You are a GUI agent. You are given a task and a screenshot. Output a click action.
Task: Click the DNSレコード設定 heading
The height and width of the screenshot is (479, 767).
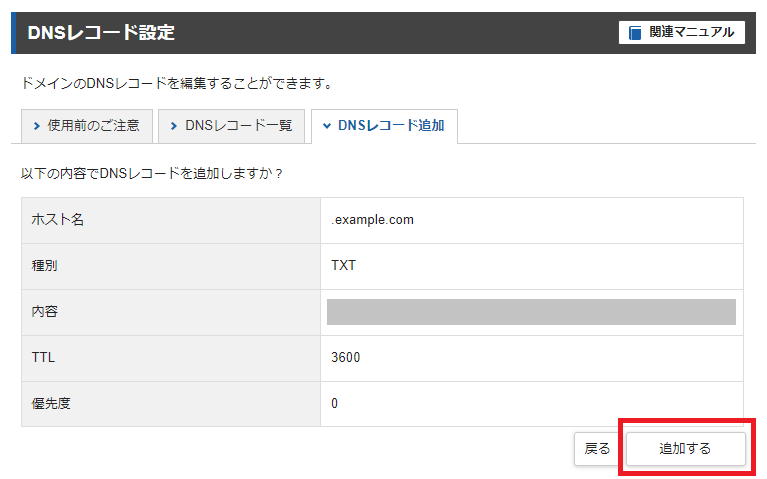[101, 32]
